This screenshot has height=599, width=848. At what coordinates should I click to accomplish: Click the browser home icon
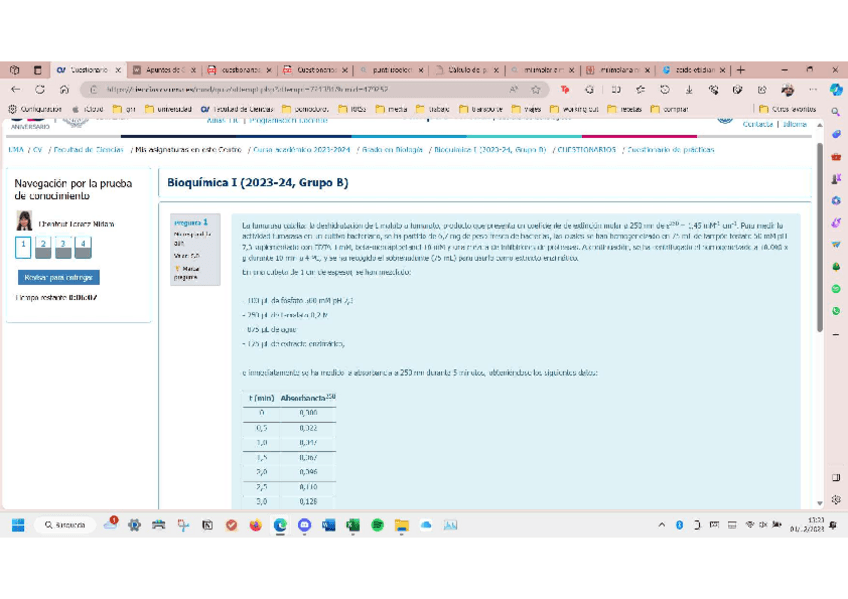pyautogui.click(x=64, y=89)
